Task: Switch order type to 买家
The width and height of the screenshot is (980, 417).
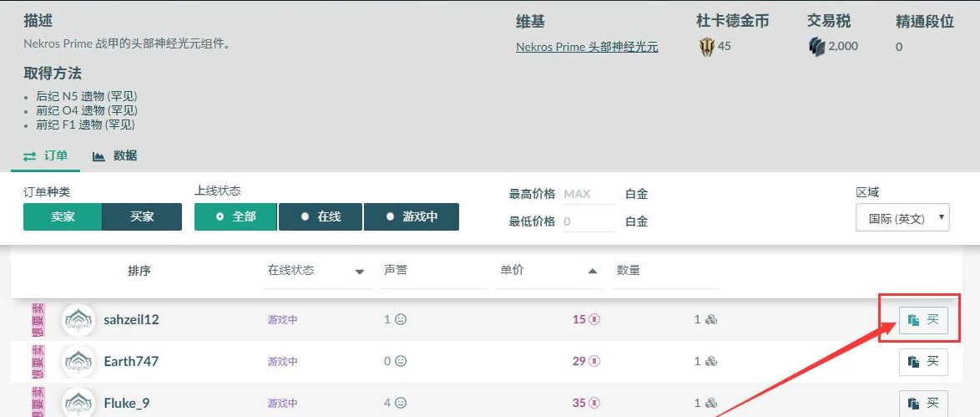Action: (x=142, y=216)
